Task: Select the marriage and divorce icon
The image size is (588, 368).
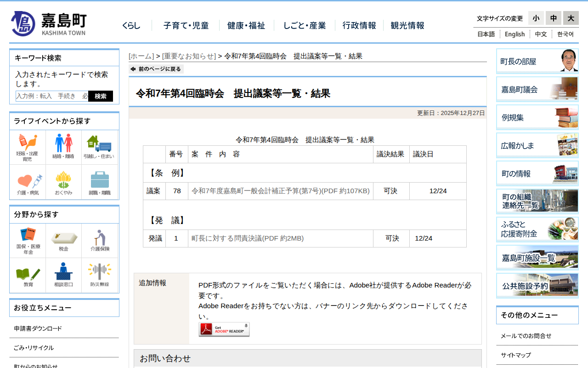Action: coord(63,147)
